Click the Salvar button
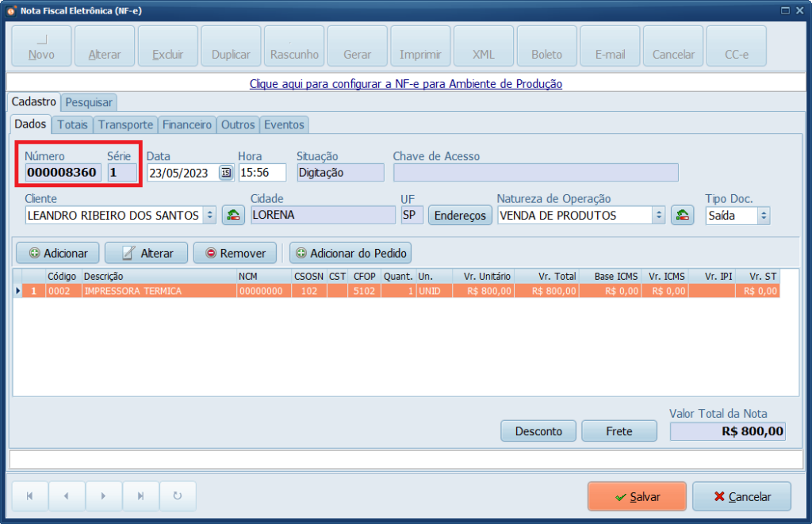 [x=637, y=496]
